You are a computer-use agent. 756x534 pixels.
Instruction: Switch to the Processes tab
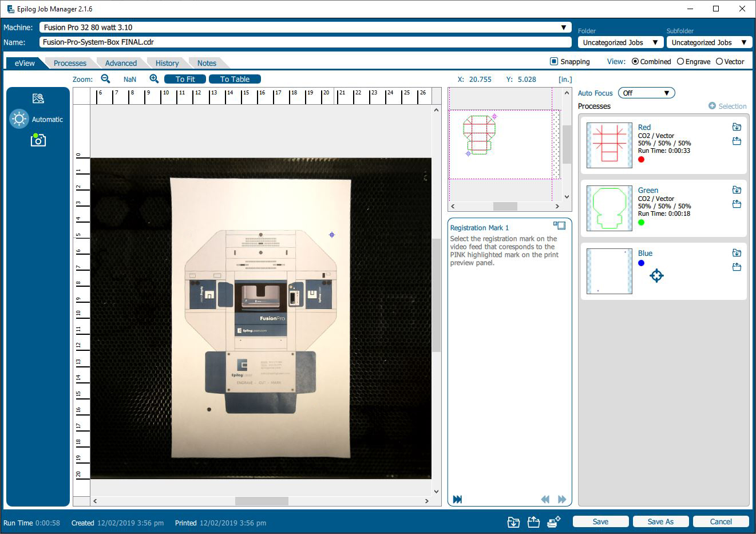[x=70, y=63]
